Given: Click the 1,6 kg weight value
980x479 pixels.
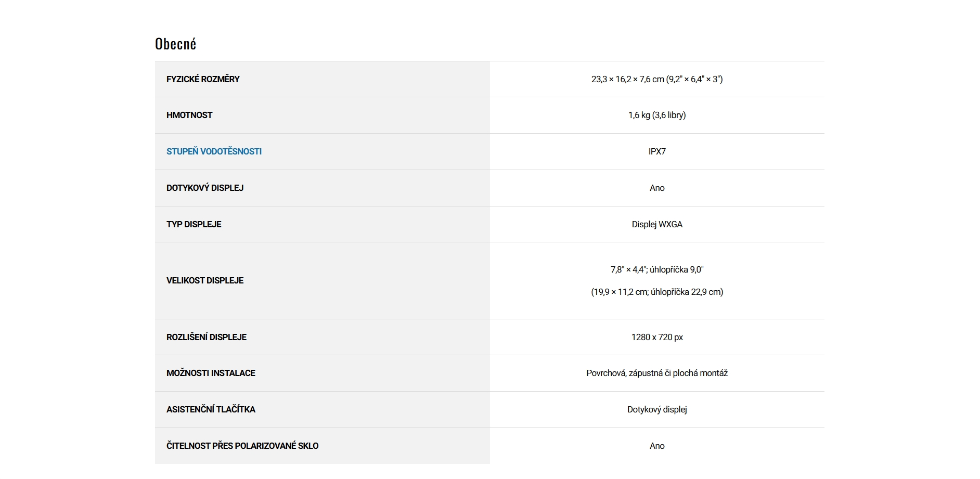Looking at the screenshot, I should pyautogui.click(x=656, y=115).
